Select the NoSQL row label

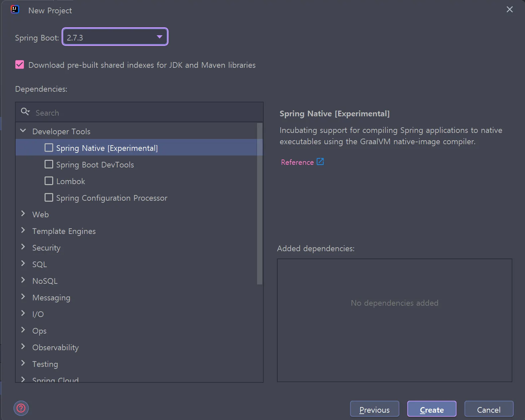45,281
